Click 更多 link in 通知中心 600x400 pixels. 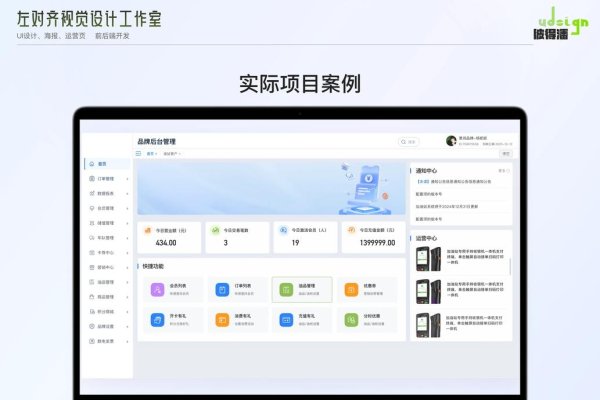(504, 171)
